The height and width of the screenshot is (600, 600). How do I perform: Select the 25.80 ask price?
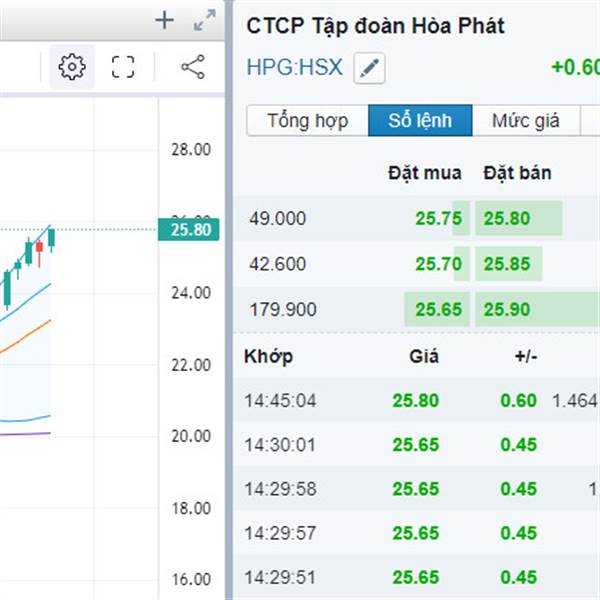507,218
